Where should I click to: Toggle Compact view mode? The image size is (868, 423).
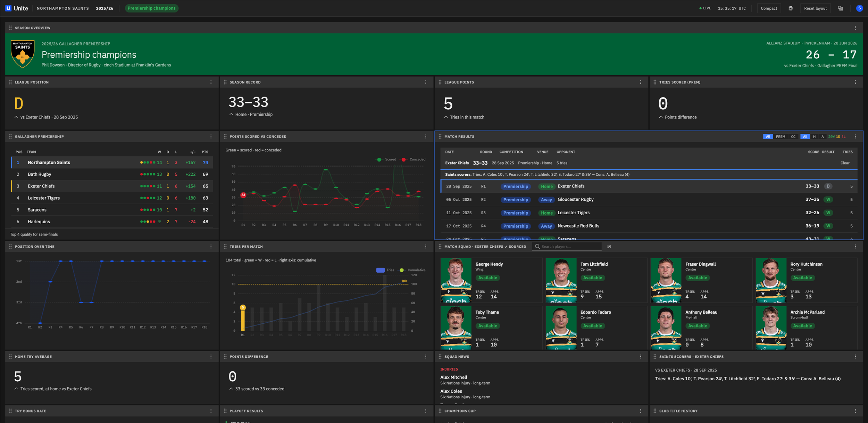[769, 8]
